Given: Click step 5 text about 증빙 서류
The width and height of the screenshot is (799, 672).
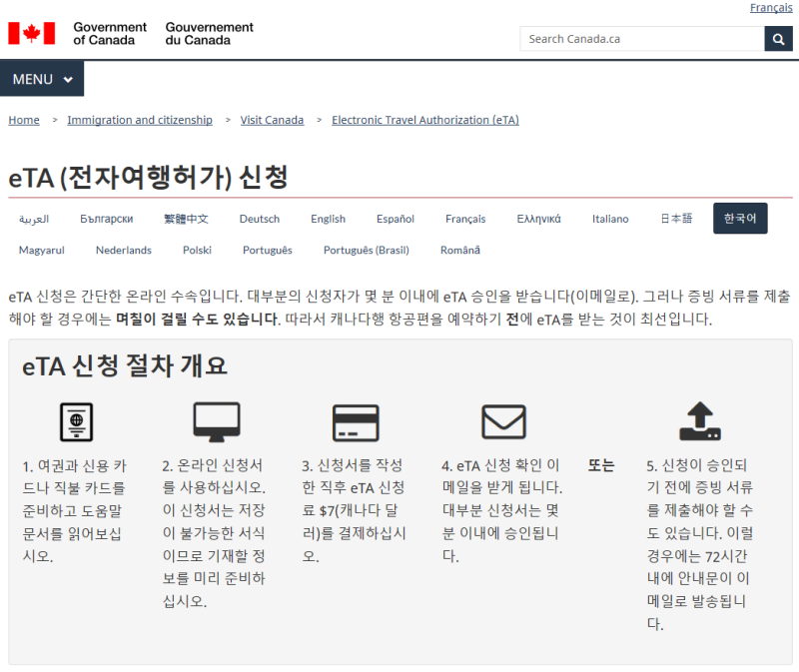Looking at the screenshot, I should [x=700, y=544].
